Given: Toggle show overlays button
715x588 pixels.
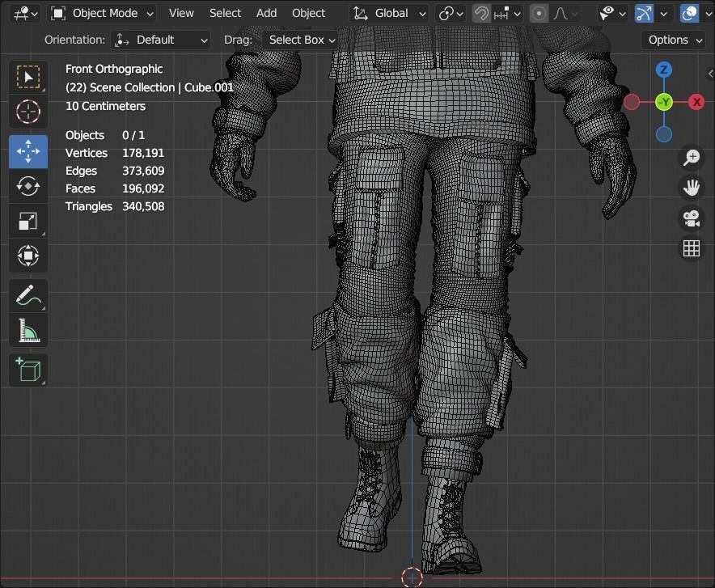Looking at the screenshot, I should pyautogui.click(x=689, y=14).
